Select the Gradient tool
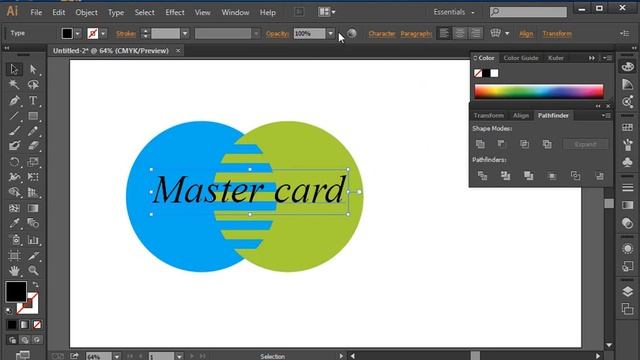Viewport: 640px width, 360px height. pyautogui.click(x=33, y=208)
